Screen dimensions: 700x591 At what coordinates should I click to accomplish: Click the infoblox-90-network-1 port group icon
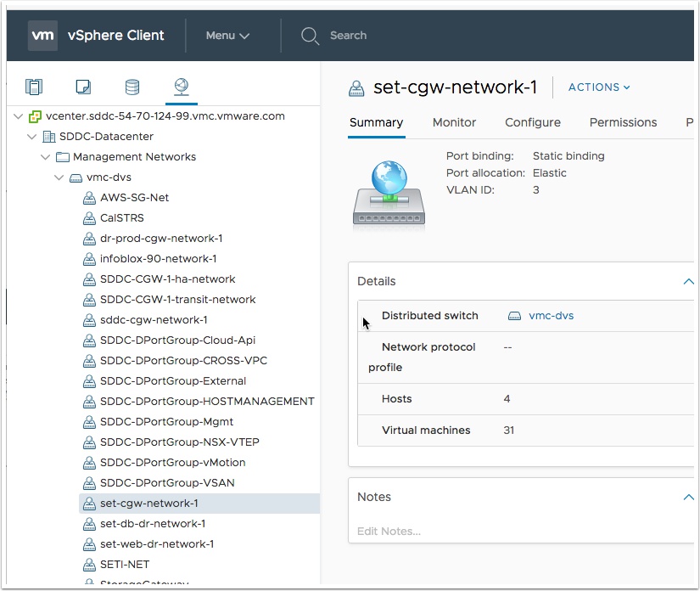[x=89, y=259]
